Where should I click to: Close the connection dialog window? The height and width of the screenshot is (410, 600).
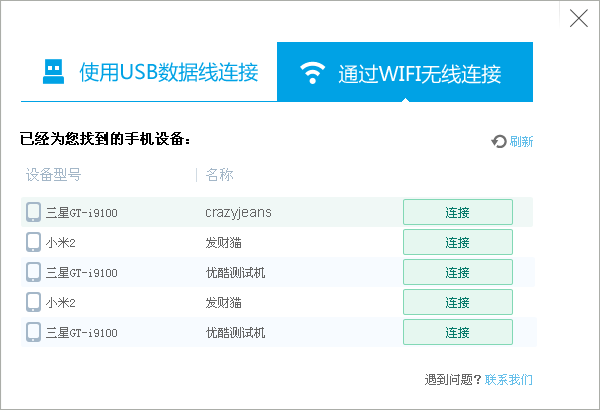pyautogui.click(x=578, y=18)
